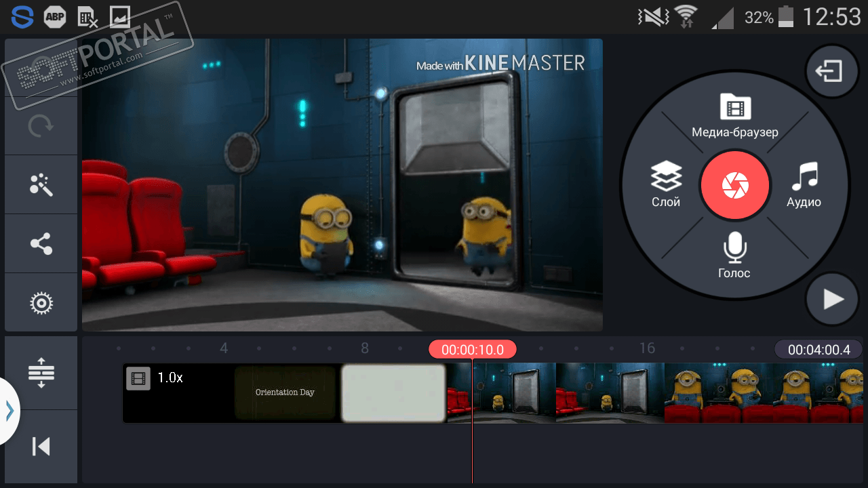
Task: Tap the Wi-Fi status icon
Action: pyautogui.click(x=686, y=17)
